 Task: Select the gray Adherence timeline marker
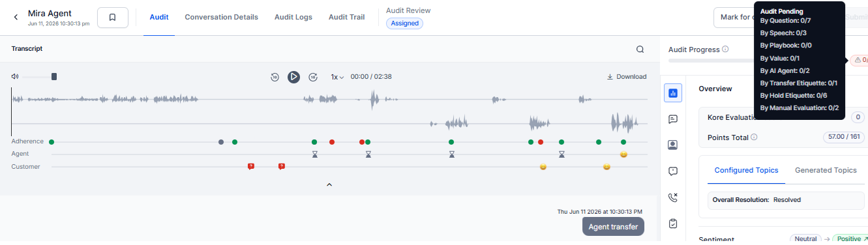coord(221,142)
